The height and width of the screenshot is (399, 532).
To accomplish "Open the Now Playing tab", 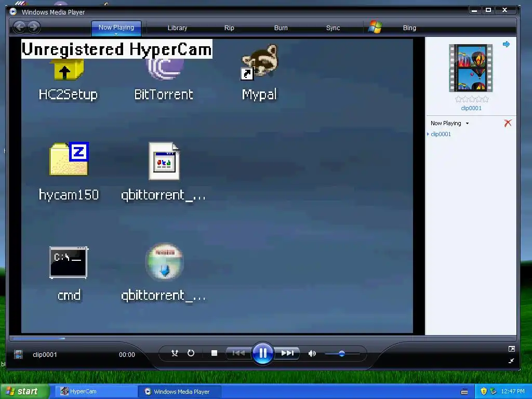I will point(116,28).
